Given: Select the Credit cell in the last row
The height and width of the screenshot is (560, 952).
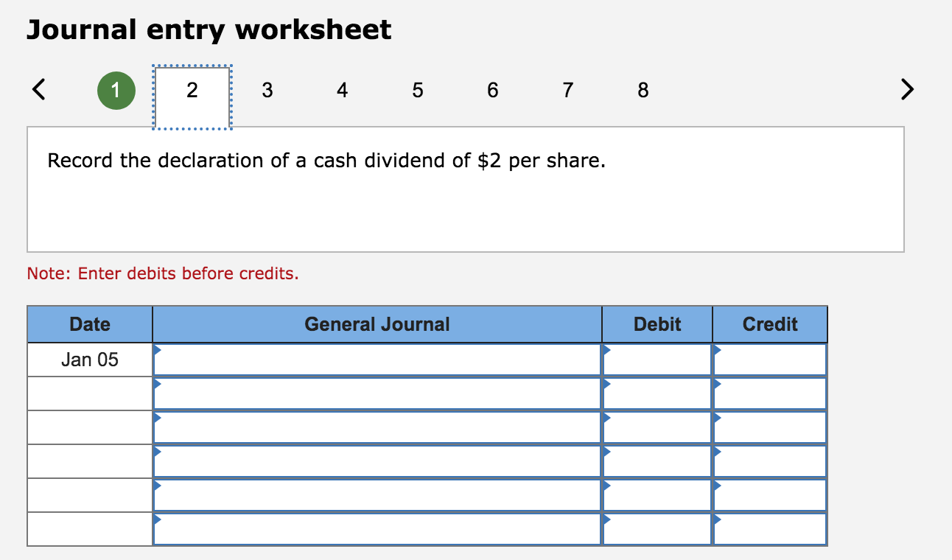Looking at the screenshot, I should coord(770,529).
